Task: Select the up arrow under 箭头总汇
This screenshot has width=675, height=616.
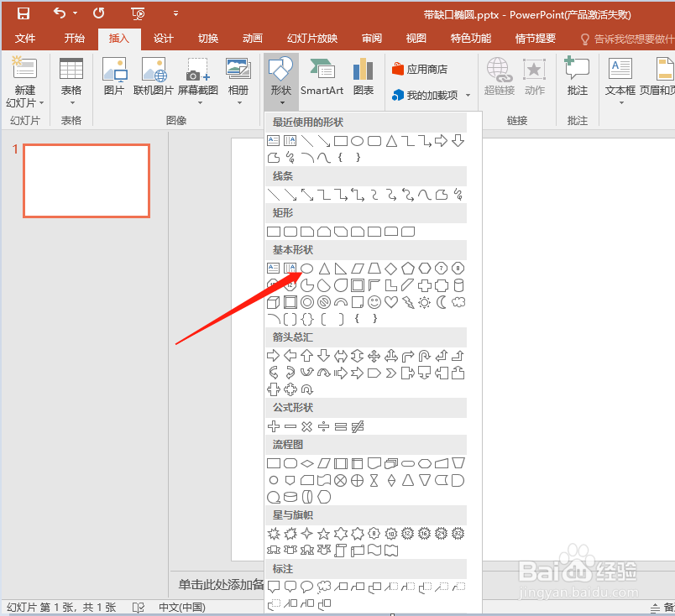Action: tap(307, 356)
